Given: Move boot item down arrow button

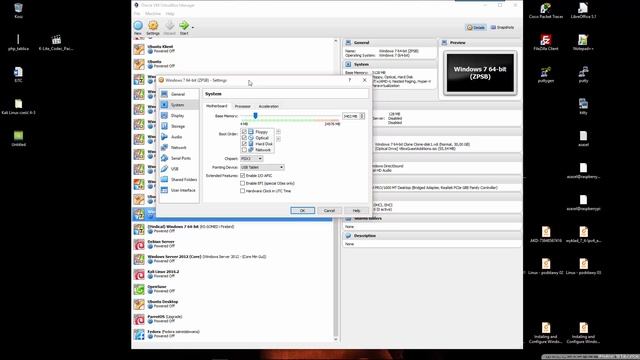Looking at the screenshot, I should point(278,139).
